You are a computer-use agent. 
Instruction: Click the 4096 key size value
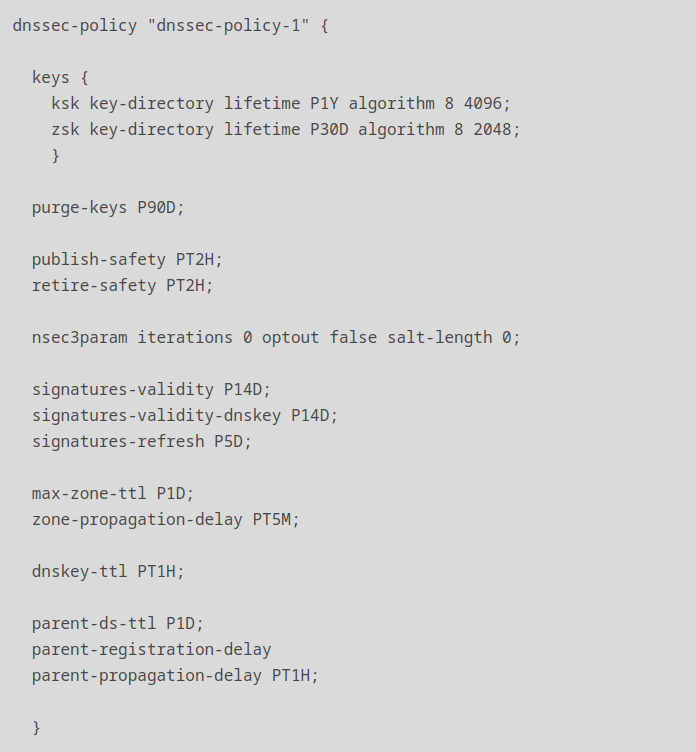point(483,104)
